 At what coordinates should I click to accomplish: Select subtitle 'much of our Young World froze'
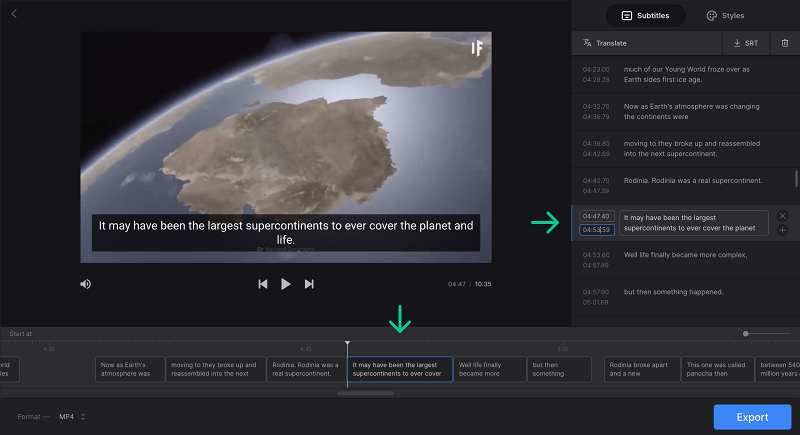coord(684,74)
